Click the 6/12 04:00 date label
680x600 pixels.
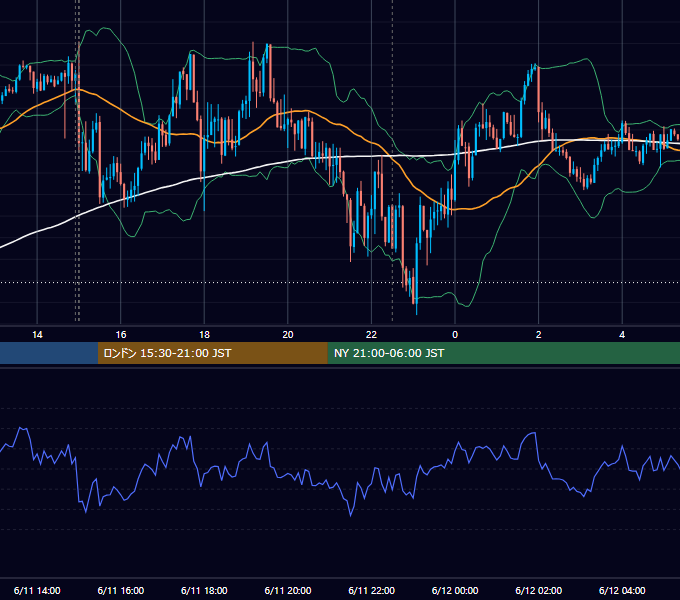click(x=622, y=590)
